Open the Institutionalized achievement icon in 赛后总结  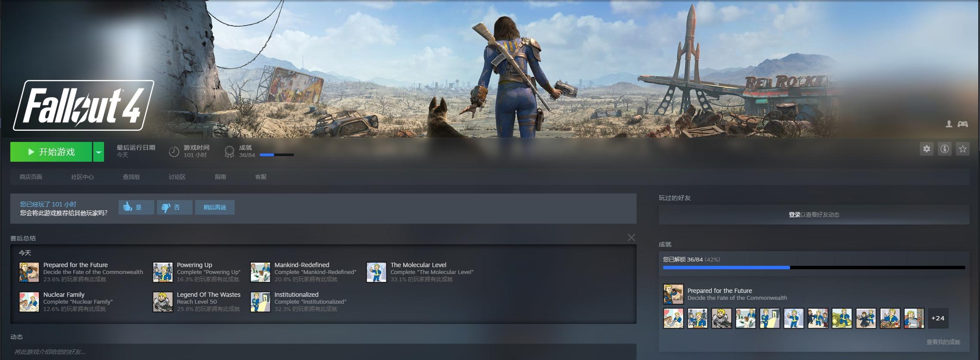260,302
